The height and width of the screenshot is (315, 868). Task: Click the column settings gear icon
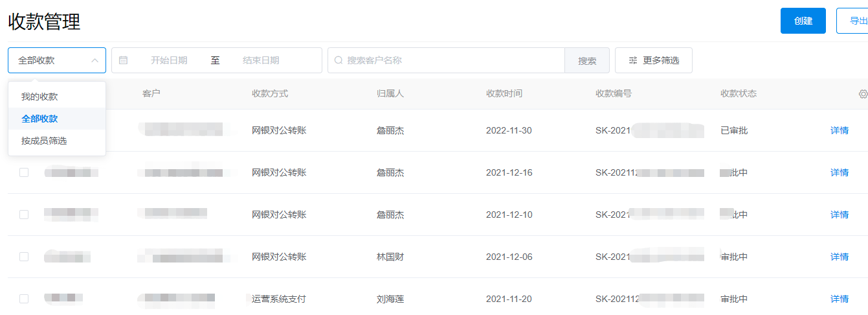click(862, 94)
